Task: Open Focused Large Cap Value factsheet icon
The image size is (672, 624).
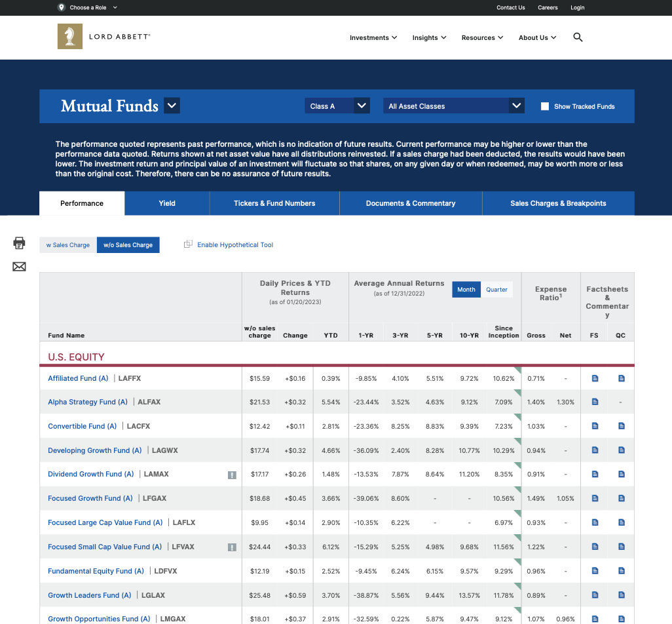Action: [x=595, y=522]
